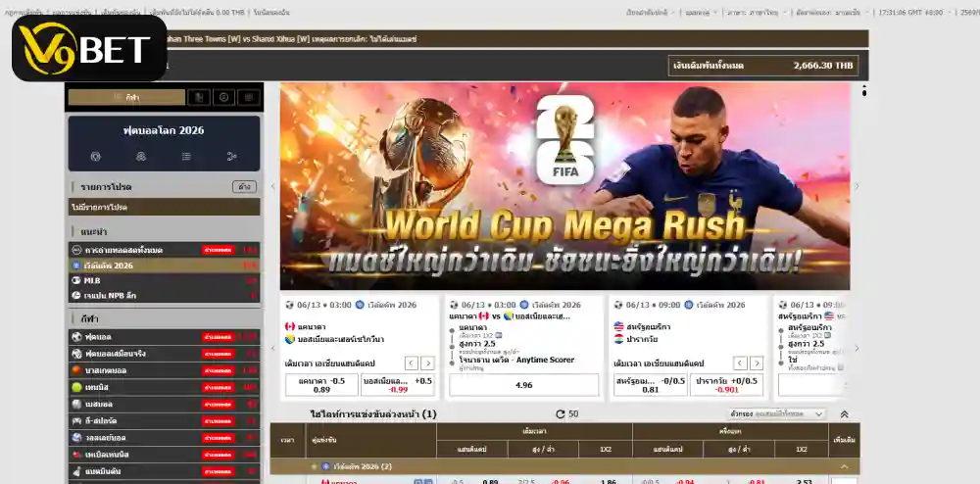Click the ฟุตบอลเสมือนจริง virtual football icon
This screenshot has height=484, width=980.
coord(76,354)
